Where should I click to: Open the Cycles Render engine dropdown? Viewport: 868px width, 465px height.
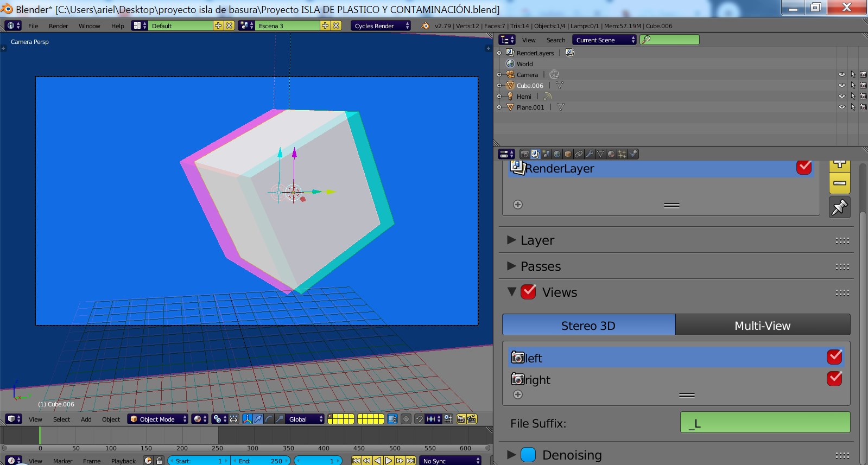coord(381,26)
